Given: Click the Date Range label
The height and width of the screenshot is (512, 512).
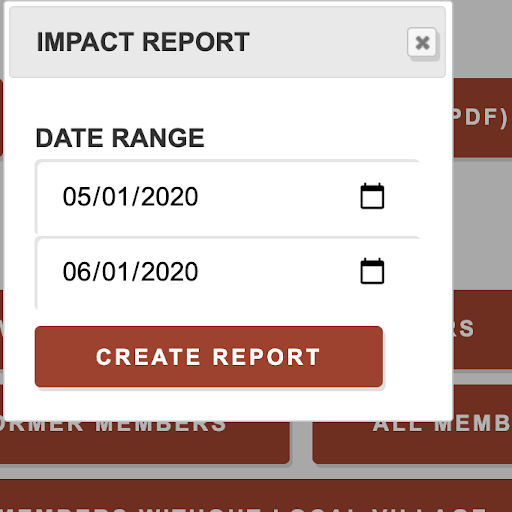Looking at the screenshot, I should [x=120, y=138].
